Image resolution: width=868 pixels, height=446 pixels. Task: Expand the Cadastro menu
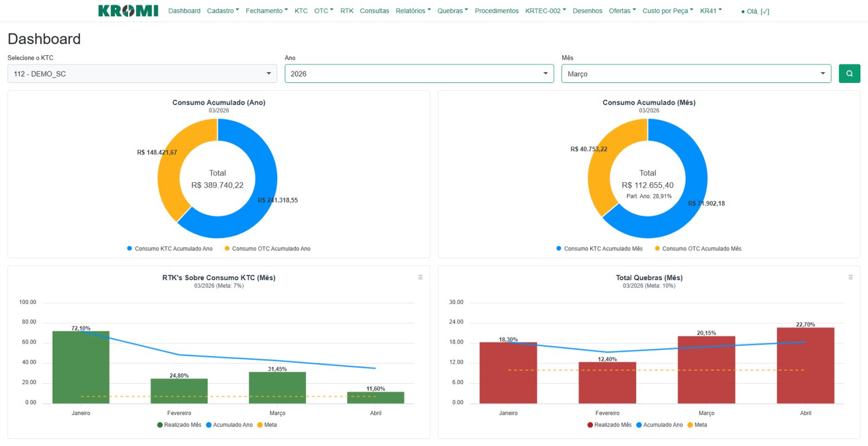(223, 11)
